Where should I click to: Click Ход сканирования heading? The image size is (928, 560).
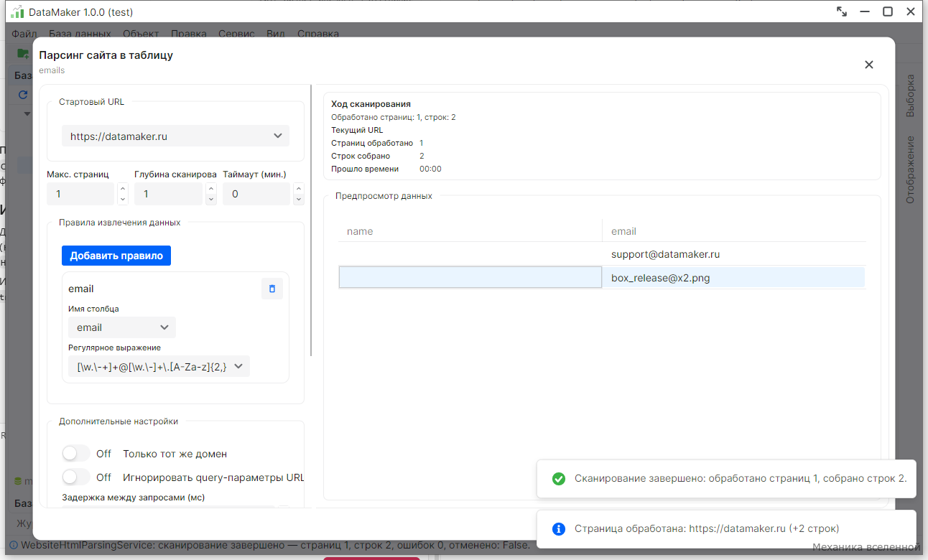click(x=371, y=104)
